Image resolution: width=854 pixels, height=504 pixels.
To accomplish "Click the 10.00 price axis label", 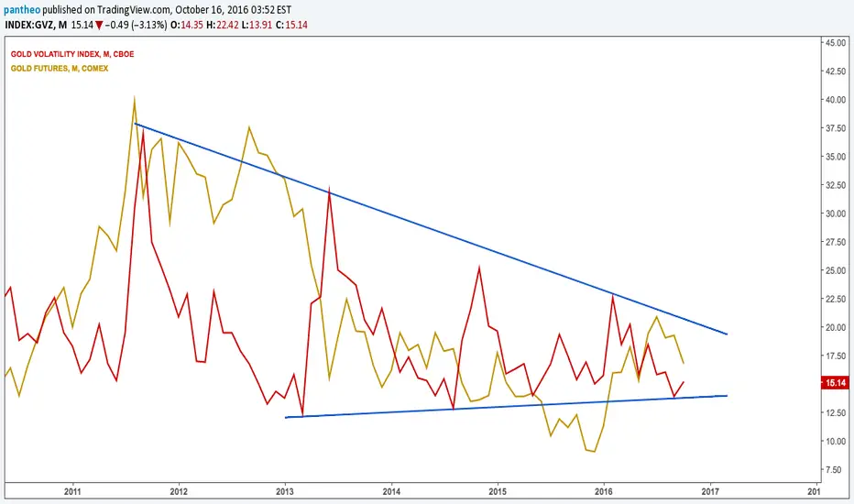I will pos(836,441).
